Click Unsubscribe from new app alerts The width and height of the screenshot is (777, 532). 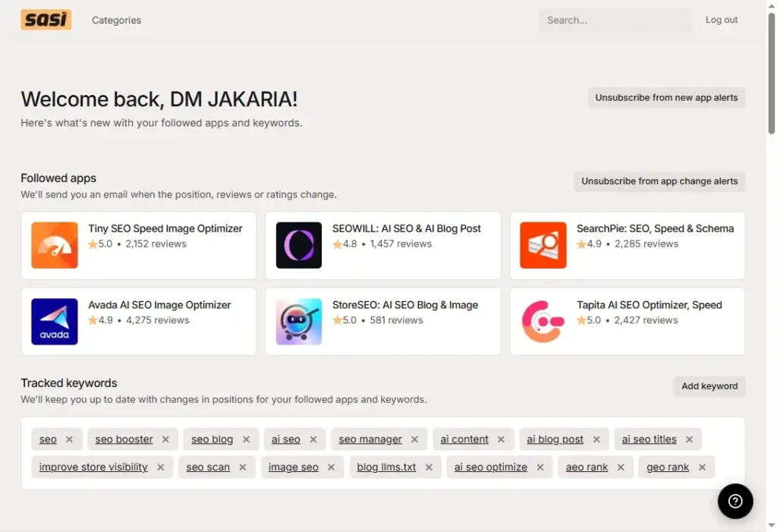click(666, 97)
